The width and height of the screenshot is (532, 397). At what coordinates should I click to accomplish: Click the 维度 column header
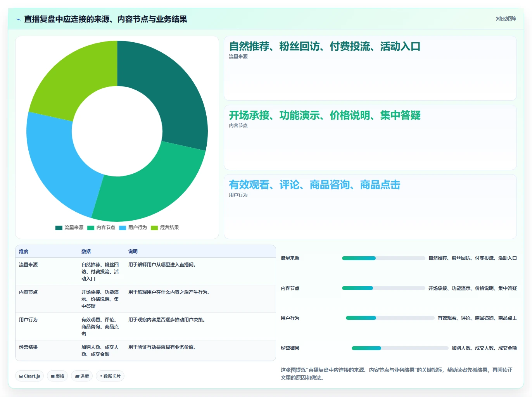[x=24, y=252]
